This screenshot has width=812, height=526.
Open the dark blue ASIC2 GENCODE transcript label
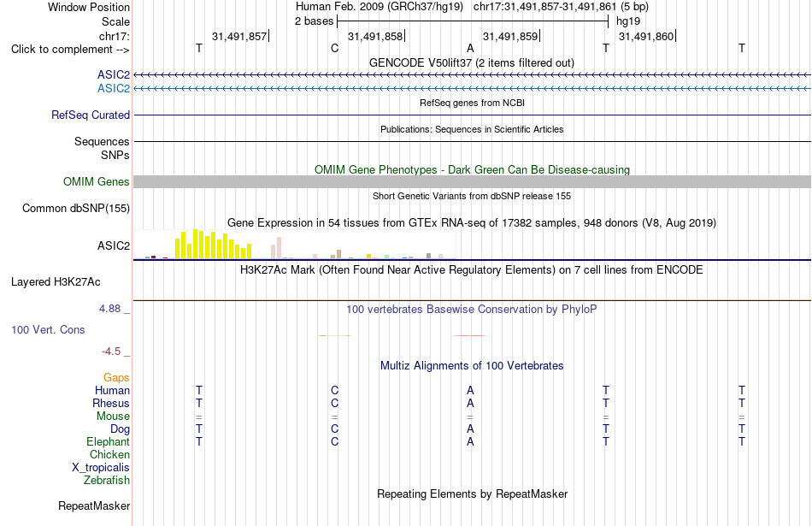point(114,75)
